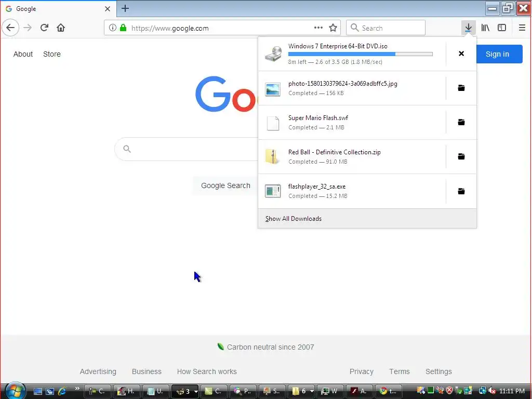Open photo-1580130379624-3a069adbffc5.jpg download

(x=352, y=88)
